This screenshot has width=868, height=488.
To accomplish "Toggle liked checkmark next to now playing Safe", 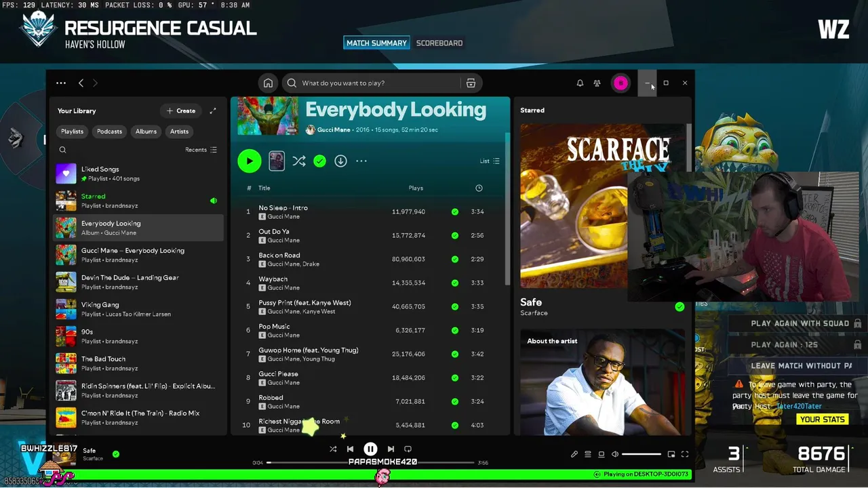I will pos(116,454).
